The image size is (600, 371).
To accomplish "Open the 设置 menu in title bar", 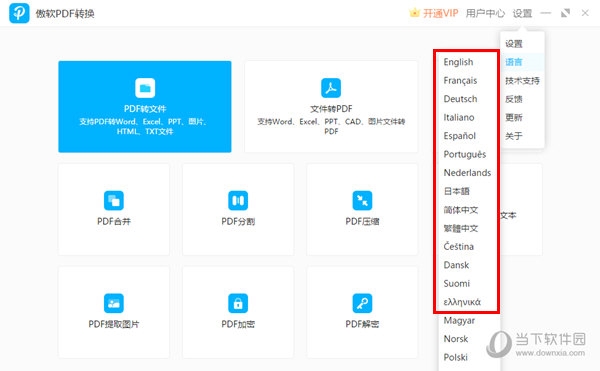I will tap(522, 13).
